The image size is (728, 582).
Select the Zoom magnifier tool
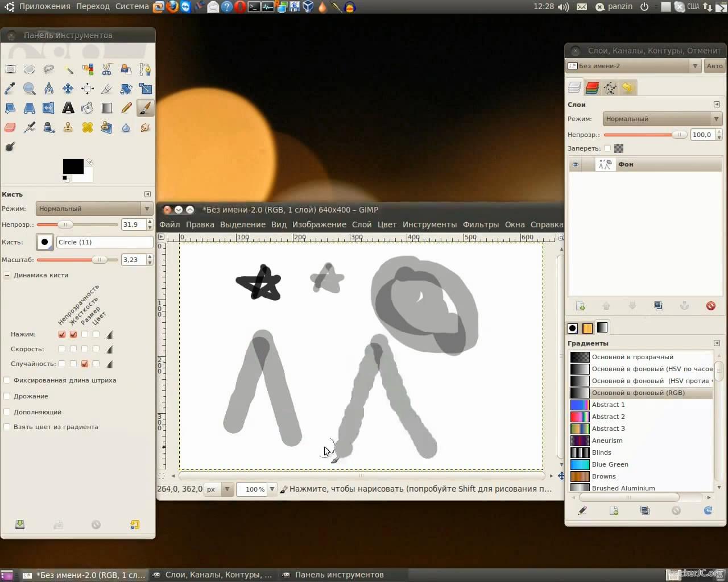pos(30,89)
